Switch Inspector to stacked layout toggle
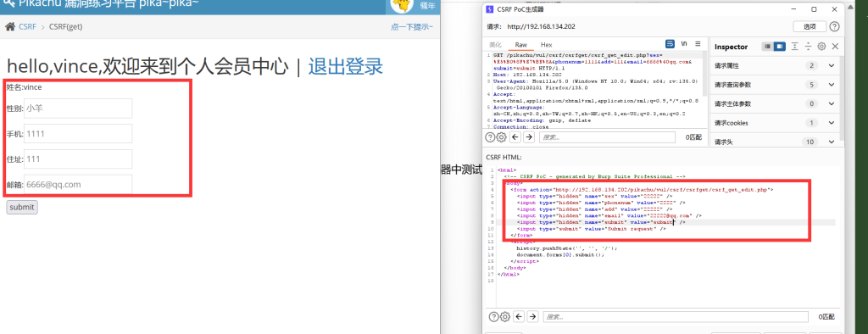This screenshot has width=868, height=334. pos(768,47)
